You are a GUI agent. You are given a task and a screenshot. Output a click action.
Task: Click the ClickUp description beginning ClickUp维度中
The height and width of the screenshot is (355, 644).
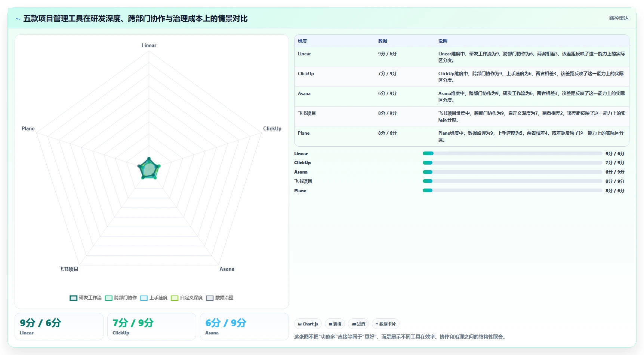pyautogui.click(x=531, y=77)
